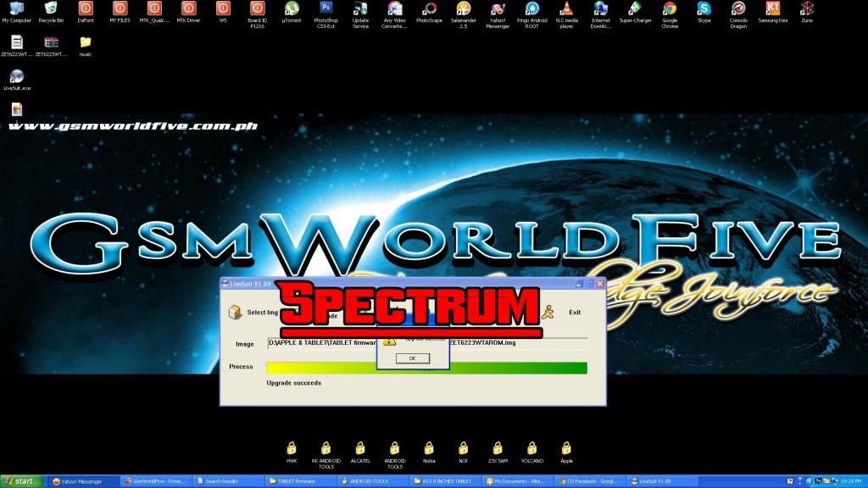Click the green Process progress bar
This screenshot has width=868, height=488.
tap(427, 368)
